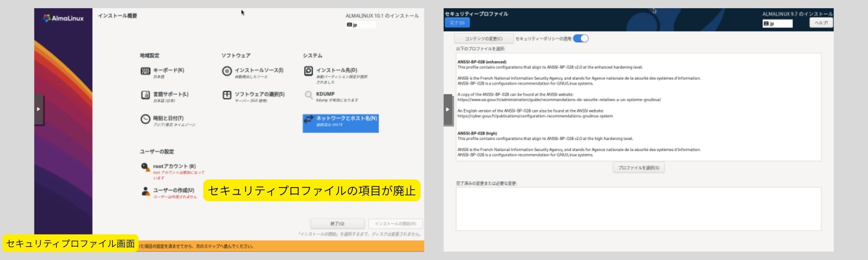The image size is (868, 260).
Task: Open the User Creation (ユーザーの作成) icon
Action: (145, 191)
